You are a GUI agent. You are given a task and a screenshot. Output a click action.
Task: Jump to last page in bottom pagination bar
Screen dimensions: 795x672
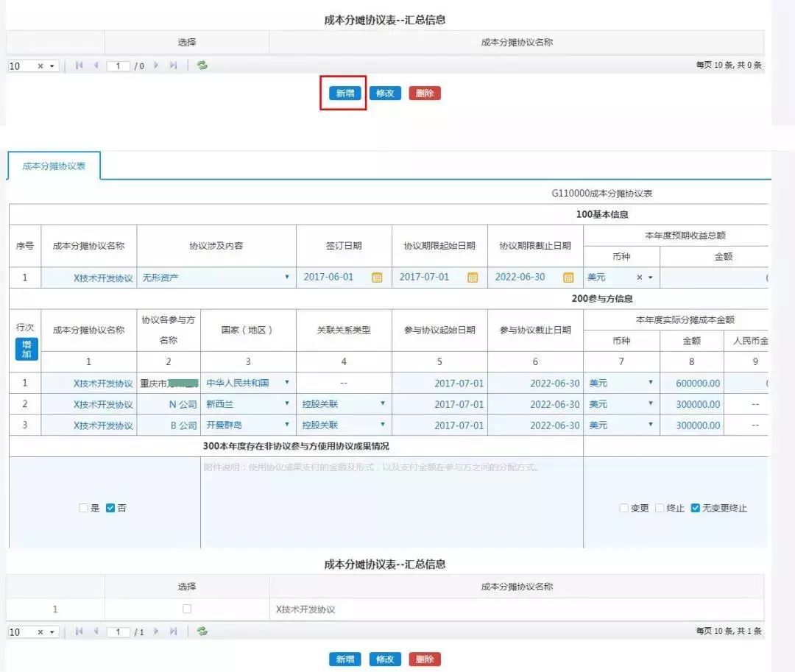tap(174, 632)
